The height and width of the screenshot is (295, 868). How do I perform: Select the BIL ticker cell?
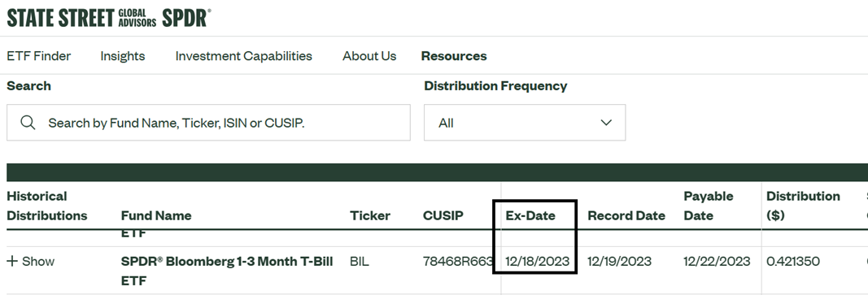click(x=359, y=261)
